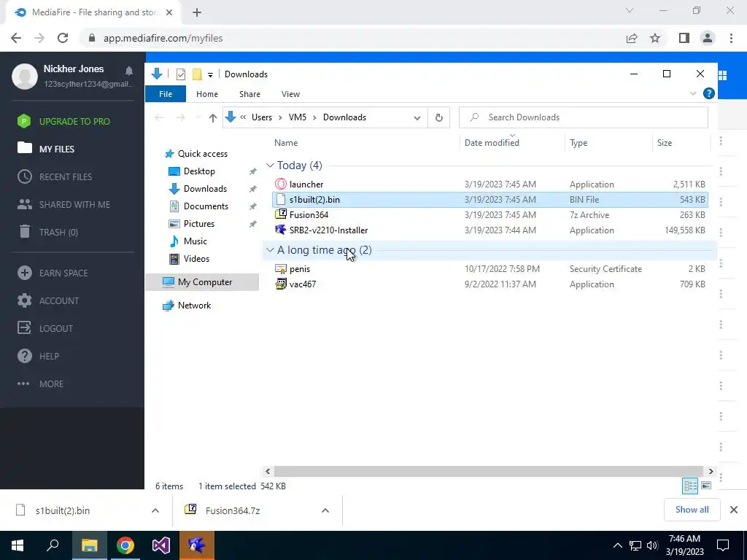Viewport: 747px width, 560px height.
Task: Select the vac467 application file
Action: pos(303,284)
